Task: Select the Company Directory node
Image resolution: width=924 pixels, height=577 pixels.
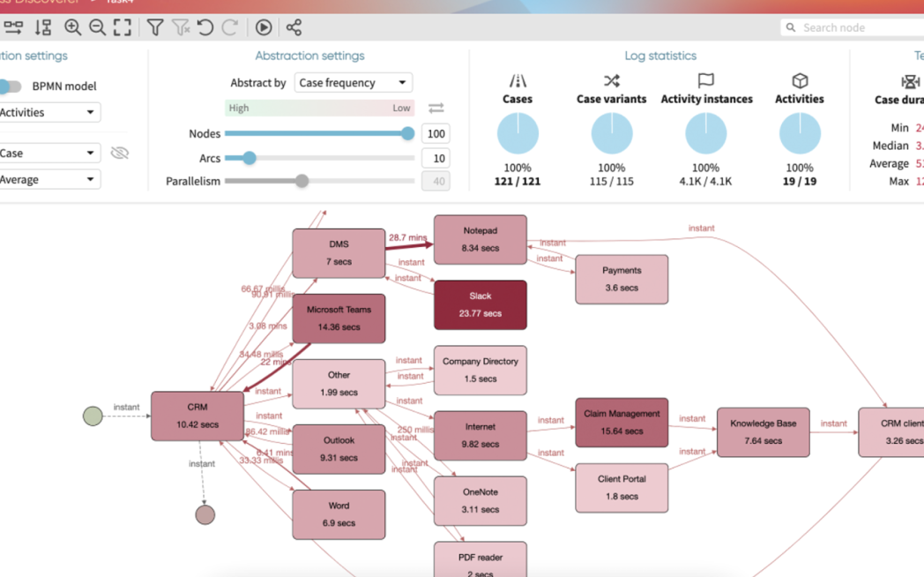Action: tap(481, 371)
